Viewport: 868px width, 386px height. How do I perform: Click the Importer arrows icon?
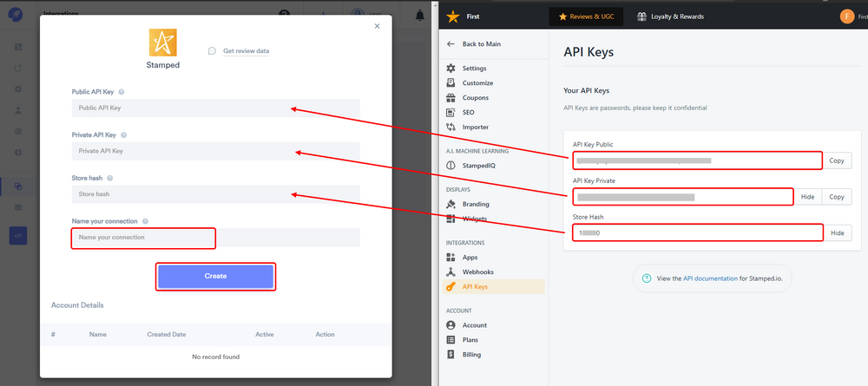[x=450, y=128]
